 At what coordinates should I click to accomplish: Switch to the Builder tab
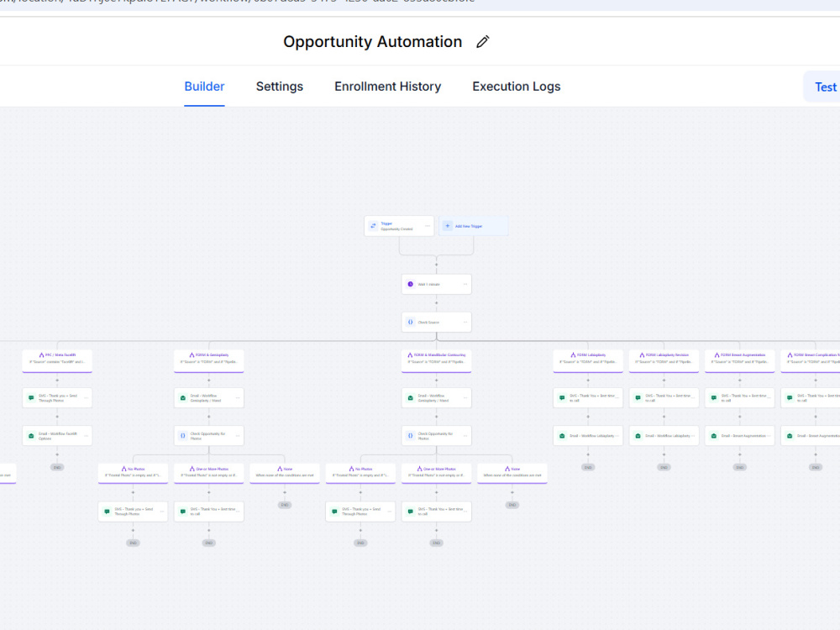(204, 87)
